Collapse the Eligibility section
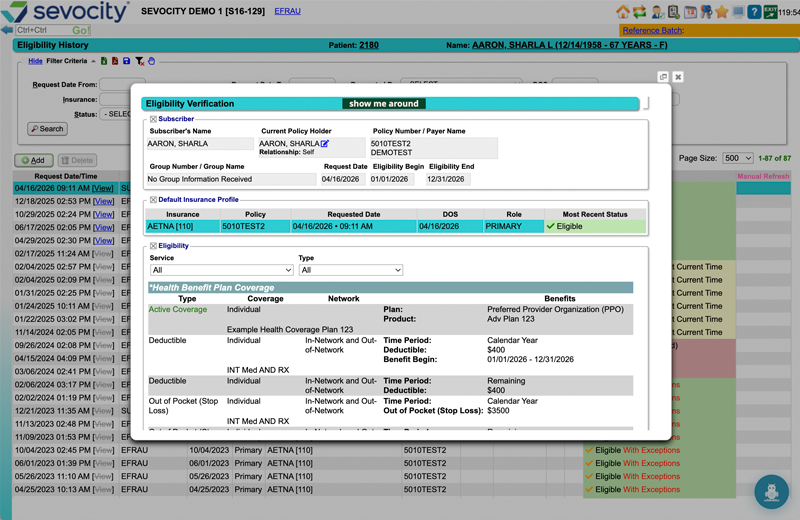Screen dimensions: 800x520 [x=153, y=245]
